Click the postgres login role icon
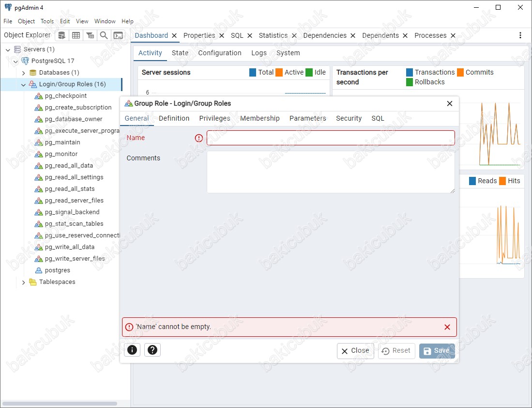 pyautogui.click(x=39, y=270)
